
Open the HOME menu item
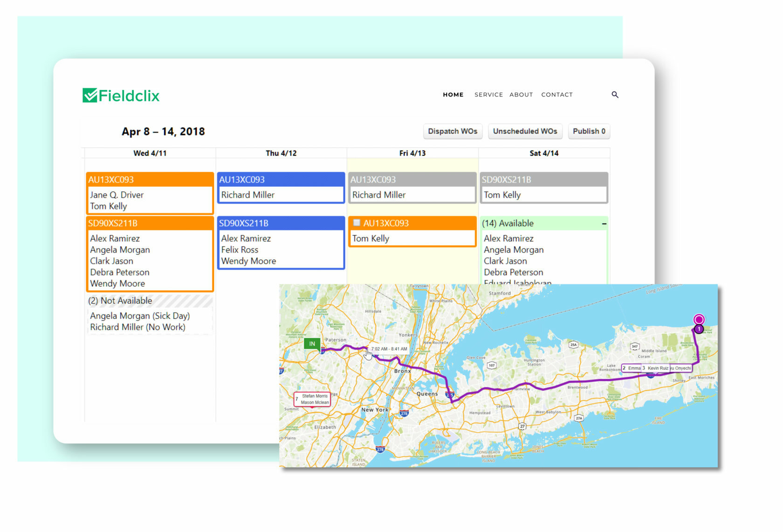tap(453, 95)
